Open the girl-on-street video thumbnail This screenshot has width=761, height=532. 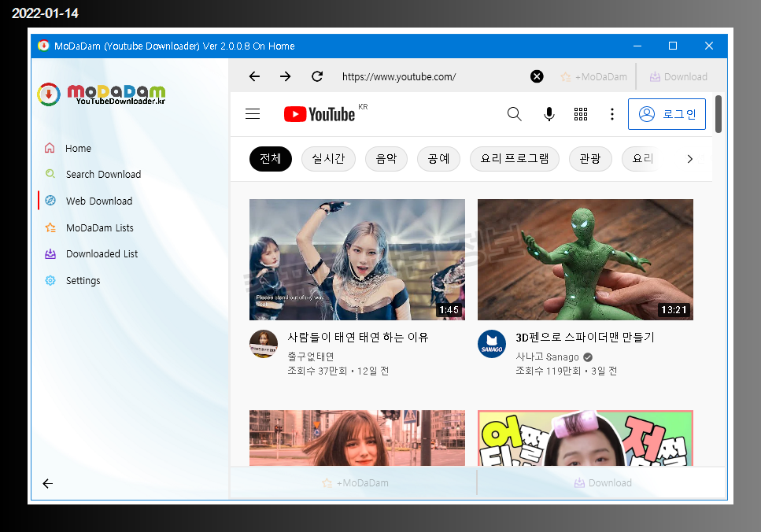(356, 438)
